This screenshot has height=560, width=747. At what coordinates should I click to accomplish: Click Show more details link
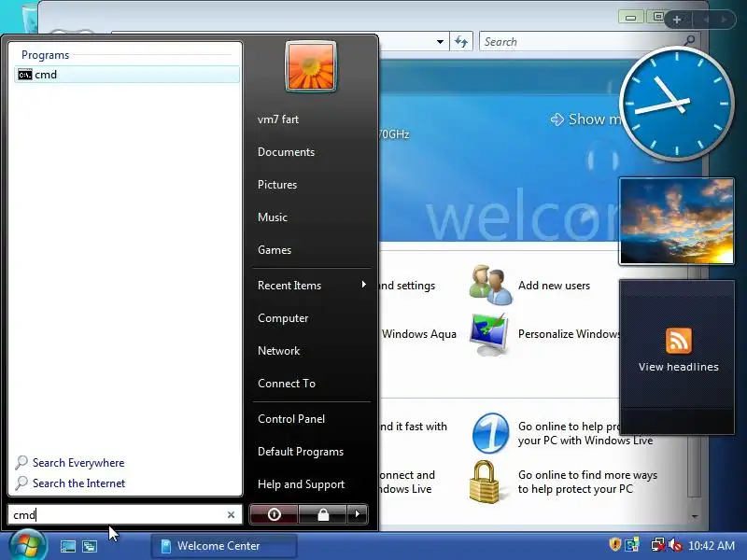[x=586, y=119]
